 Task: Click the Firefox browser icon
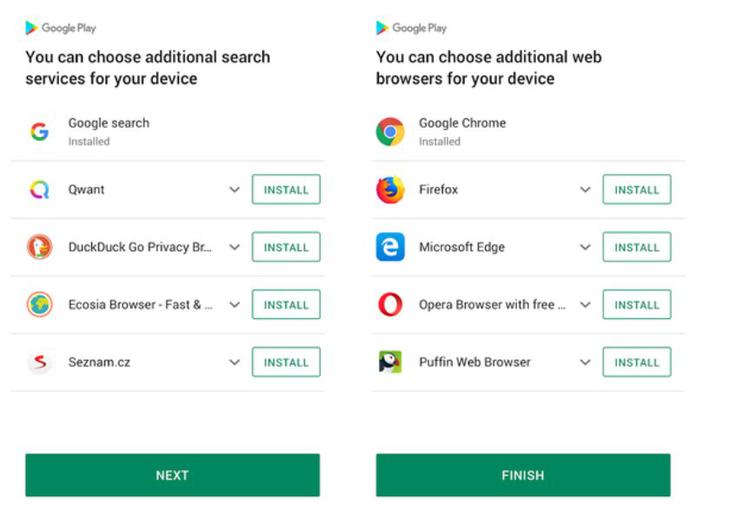point(390,190)
